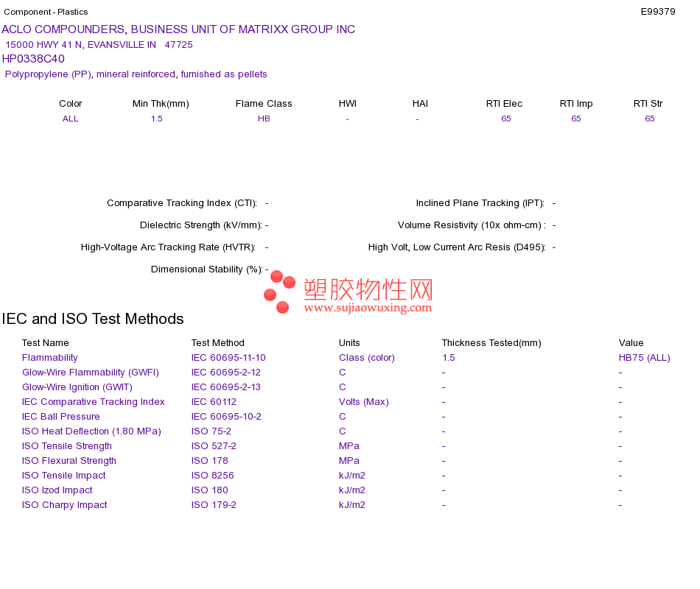Click ISO Flexural Strength link
Image resolution: width=700 pixels, height=589 pixels.
[69, 461]
